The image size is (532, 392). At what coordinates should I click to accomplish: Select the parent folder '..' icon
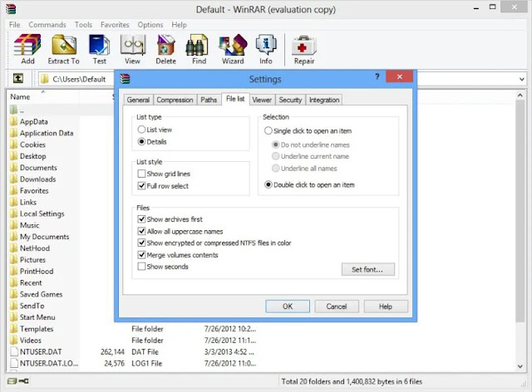tap(13, 110)
